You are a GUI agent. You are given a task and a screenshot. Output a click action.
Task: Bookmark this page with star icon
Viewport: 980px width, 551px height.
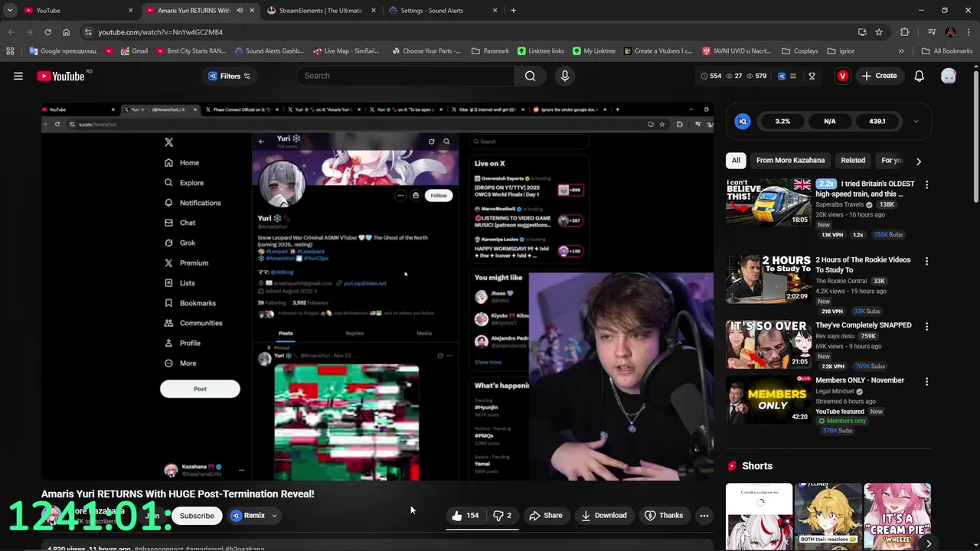(879, 32)
